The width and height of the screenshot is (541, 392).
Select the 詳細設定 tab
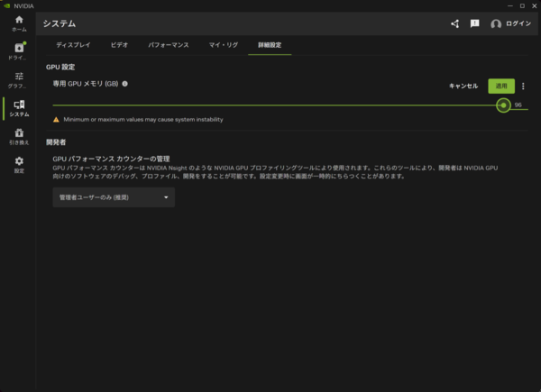270,45
